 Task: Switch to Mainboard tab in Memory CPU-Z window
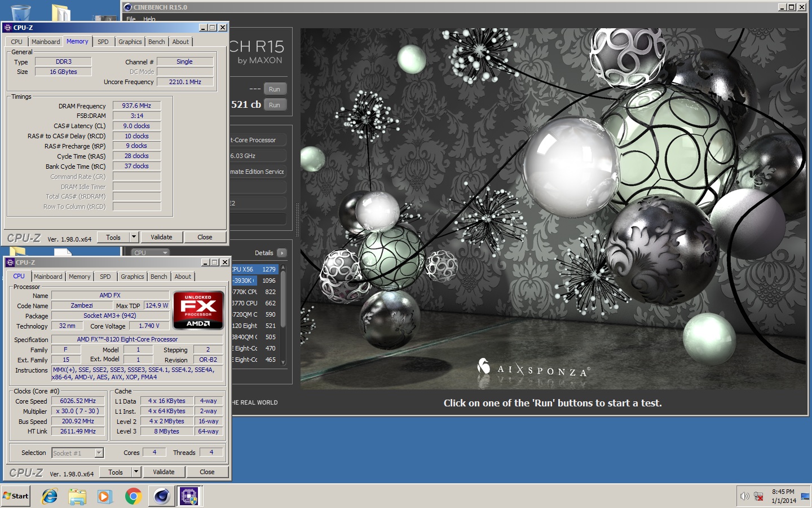46,42
